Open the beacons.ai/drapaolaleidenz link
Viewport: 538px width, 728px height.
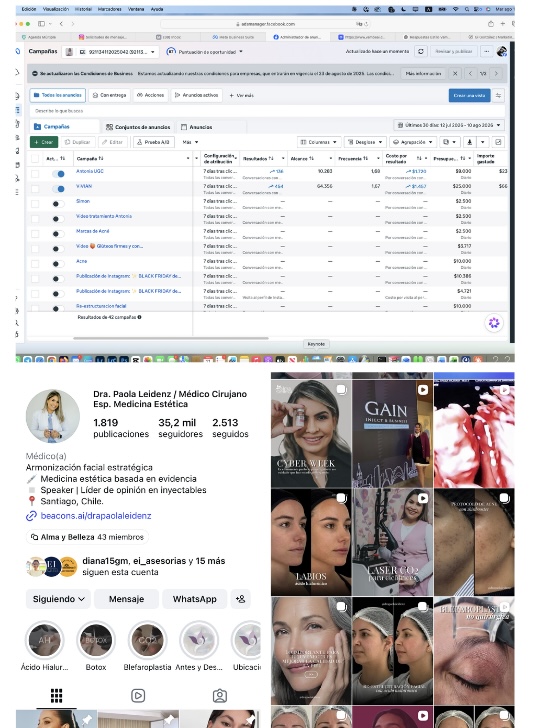(96, 516)
